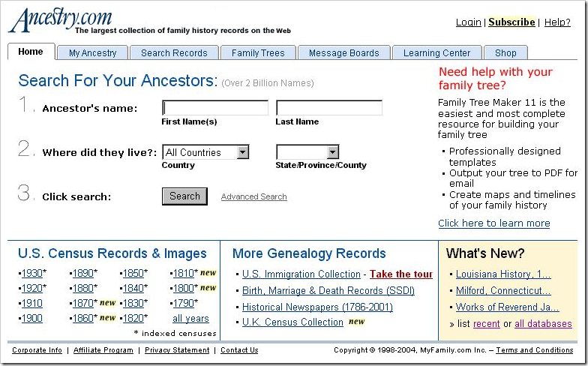Open the Message Boards tab
This screenshot has height=366, width=588.
344,52
